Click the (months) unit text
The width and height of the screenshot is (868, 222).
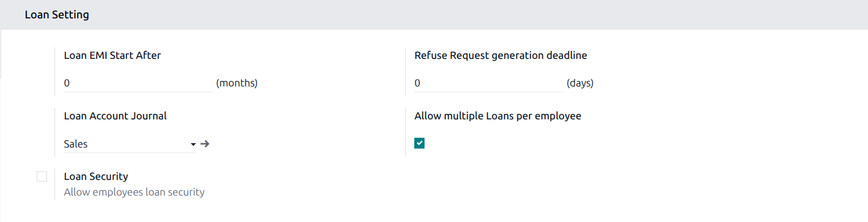[237, 83]
